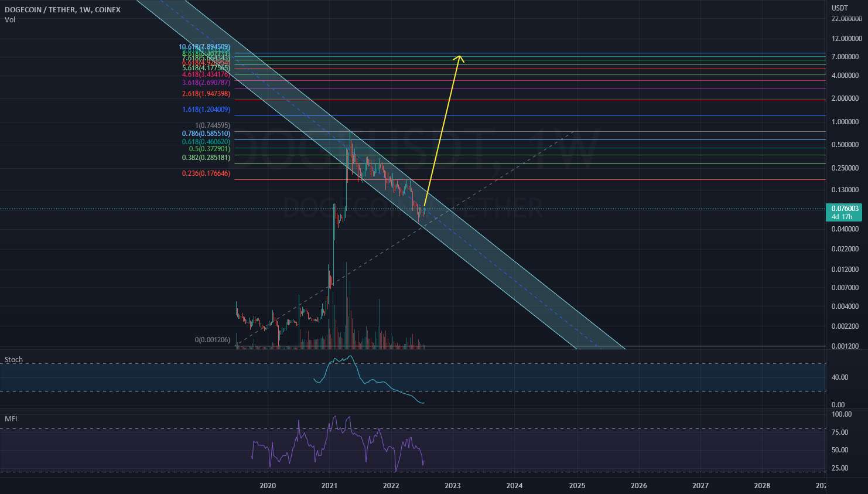This screenshot has height=494, width=868.
Task: Click the 2022 time axis label
Action: pyautogui.click(x=391, y=486)
